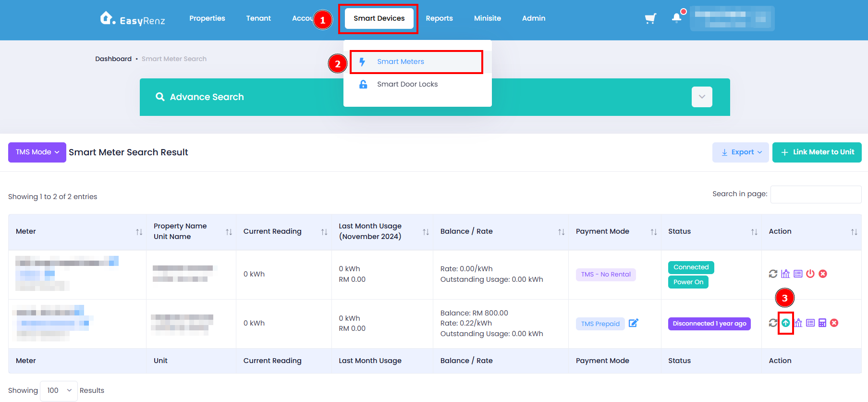Expand the Advance Search panel chevron
The image size is (868, 402).
click(x=702, y=97)
